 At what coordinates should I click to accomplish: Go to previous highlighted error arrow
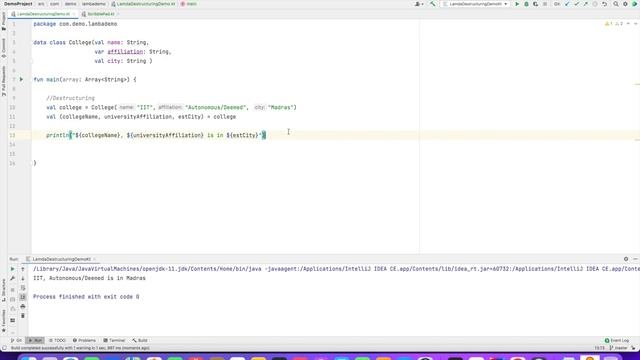[628, 24]
